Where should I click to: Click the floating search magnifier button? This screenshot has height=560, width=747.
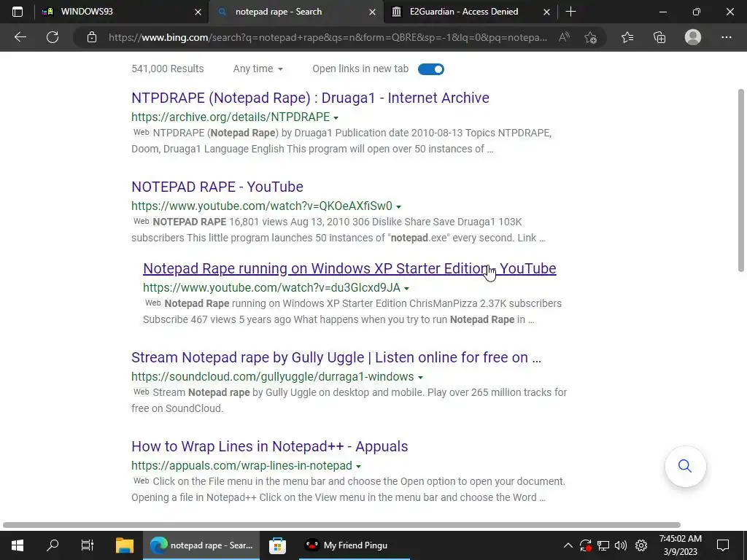click(x=685, y=466)
